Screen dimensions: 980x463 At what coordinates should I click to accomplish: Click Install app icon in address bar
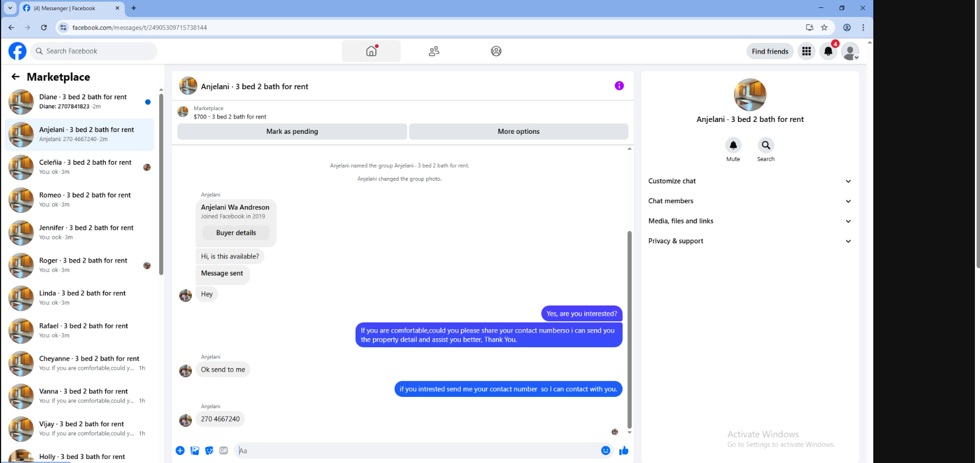click(810, 27)
